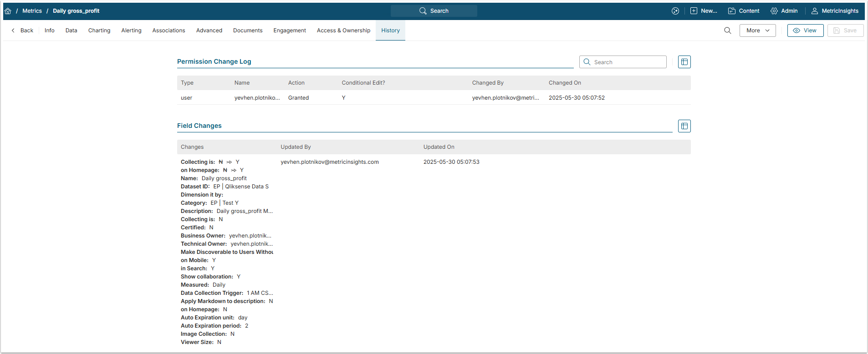Open column settings for Field Changes table
This screenshot has height=354, width=868.
click(x=684, y=126)
